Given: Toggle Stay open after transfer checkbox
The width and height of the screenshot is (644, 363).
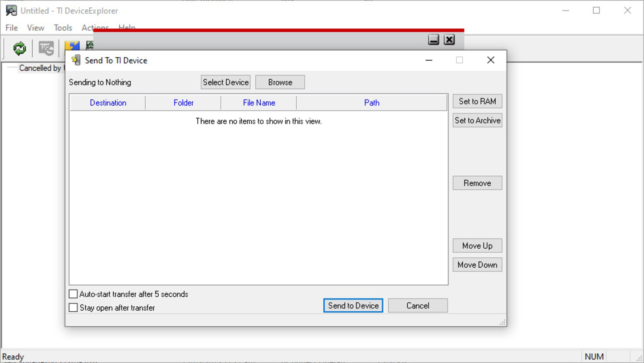Looking at the screenshot, I should [73, 308].
